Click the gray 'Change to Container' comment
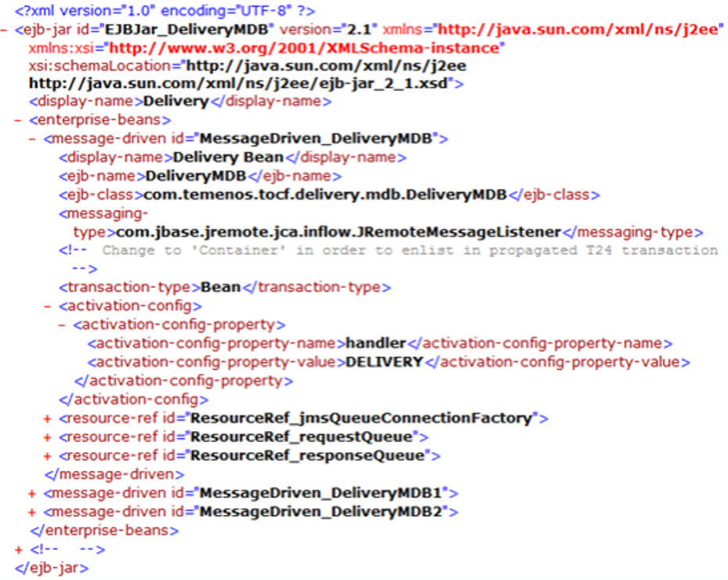Viewport: 728px width, 580px height. (409, 251)
